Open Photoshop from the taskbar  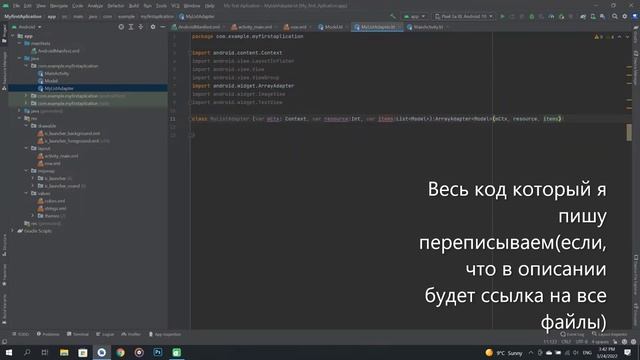(158, 352)
